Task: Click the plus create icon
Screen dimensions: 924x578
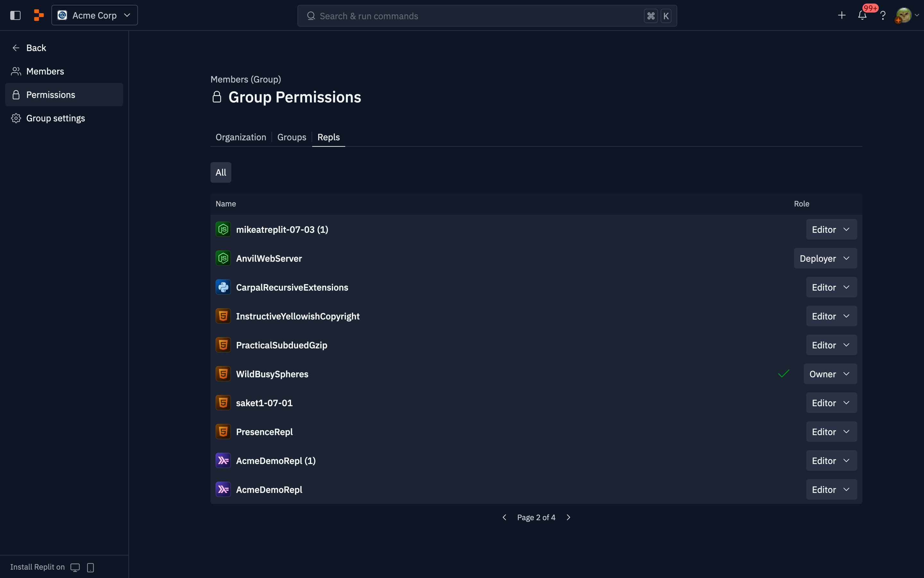Action: click(842, 15)
